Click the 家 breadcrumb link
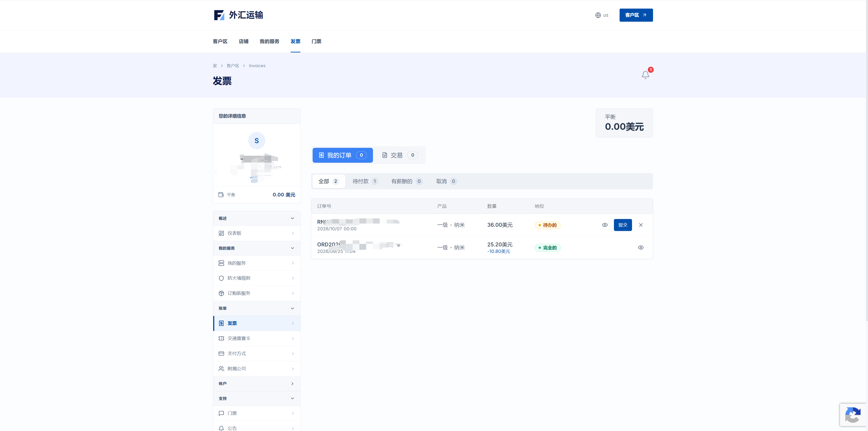 tap(215, 66)
